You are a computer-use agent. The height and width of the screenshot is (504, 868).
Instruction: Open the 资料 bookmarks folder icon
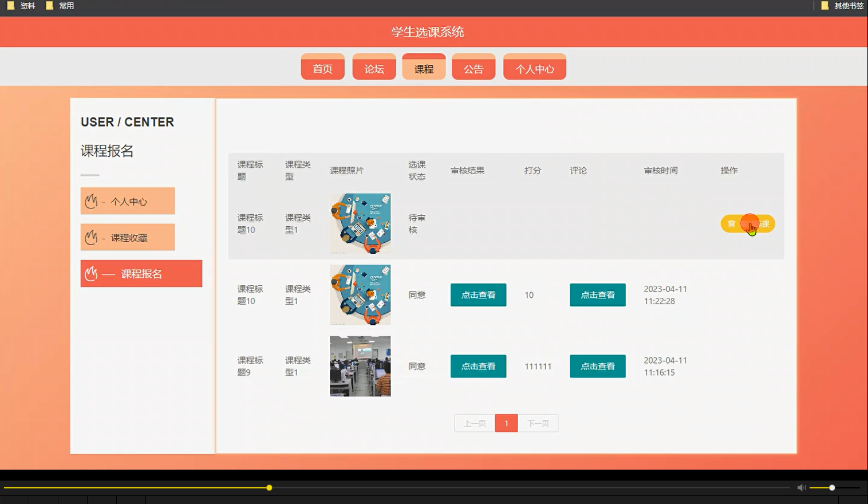[x=10, y=6]
